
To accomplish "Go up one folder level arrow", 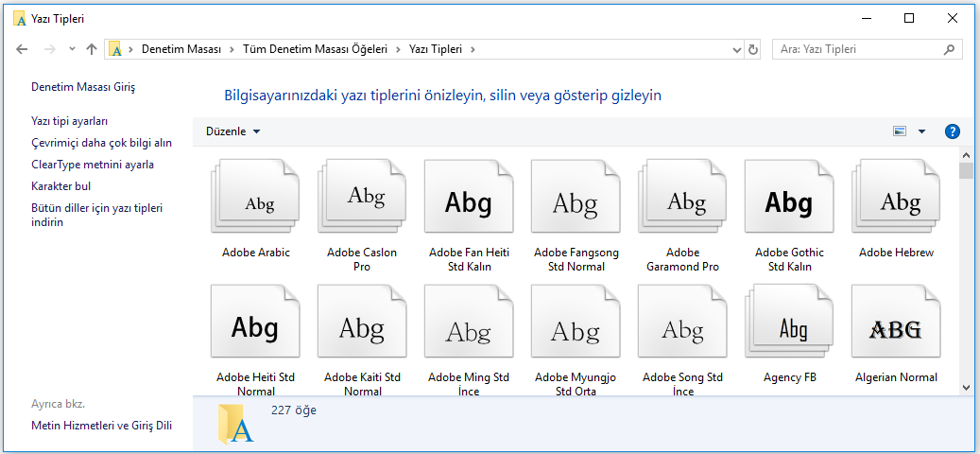I will tap(92, 49).
